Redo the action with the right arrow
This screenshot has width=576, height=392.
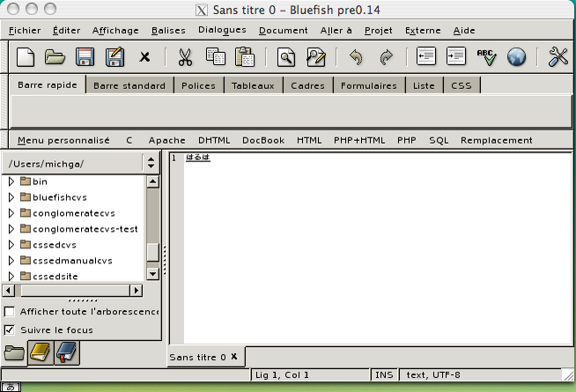click(386, 57)
